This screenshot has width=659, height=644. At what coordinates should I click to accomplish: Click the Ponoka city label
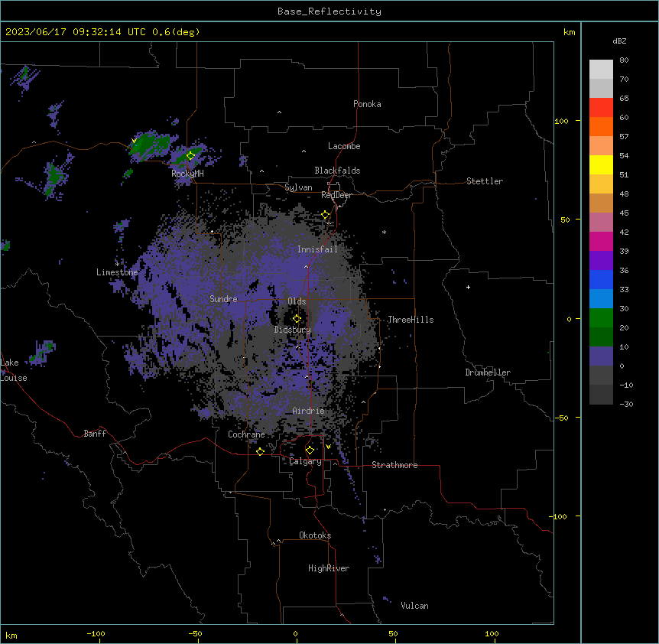[367, 104]
